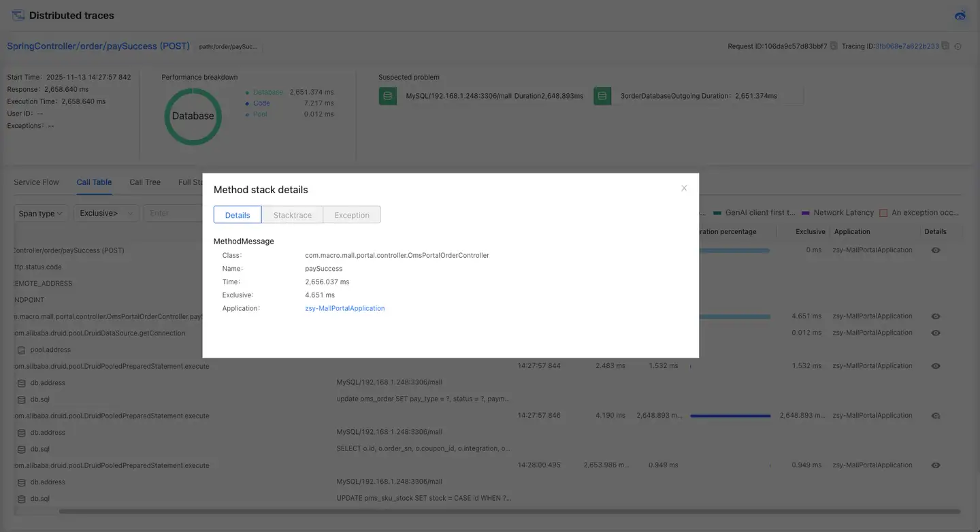This screenshot has width=980, height=532.
Task: Switch to the Call Tree tab
Action: pos(145,182)
